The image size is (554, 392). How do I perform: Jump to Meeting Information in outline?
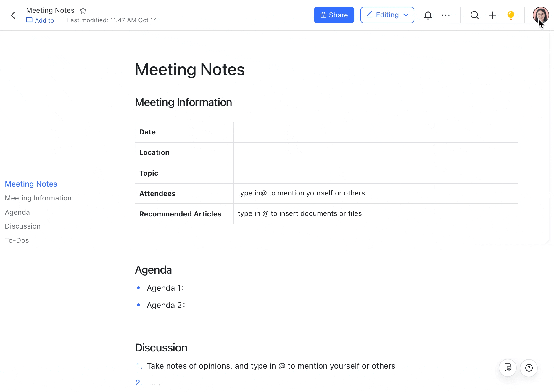38,198
